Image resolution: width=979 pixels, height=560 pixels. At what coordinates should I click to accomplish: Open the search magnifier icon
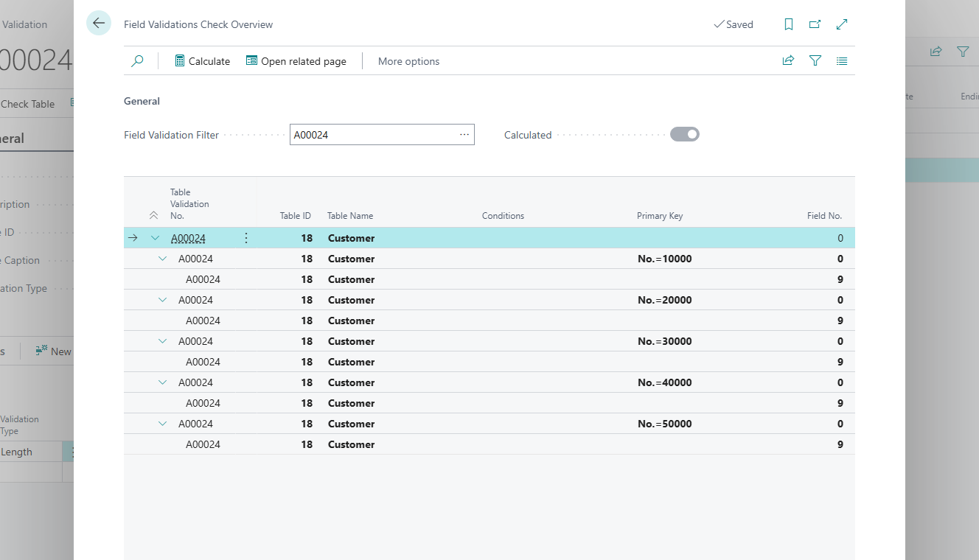(x=137, y=61)
